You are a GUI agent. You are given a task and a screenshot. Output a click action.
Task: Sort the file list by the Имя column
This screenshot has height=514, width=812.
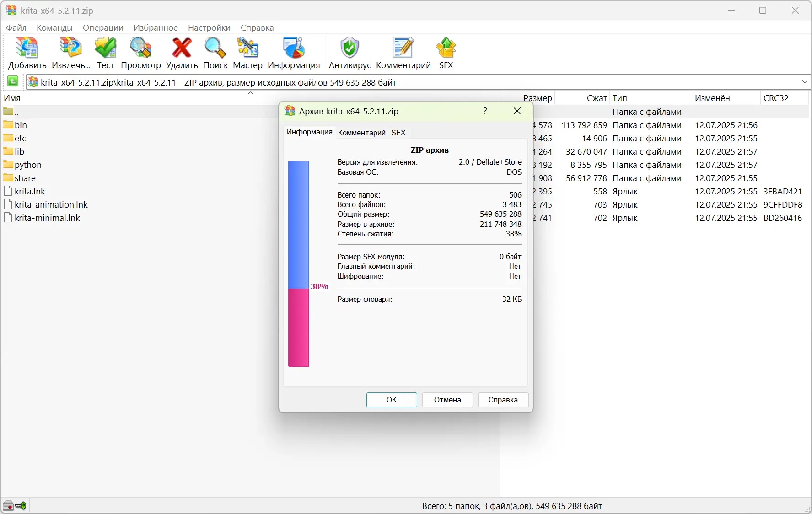(x=250, y=98)
